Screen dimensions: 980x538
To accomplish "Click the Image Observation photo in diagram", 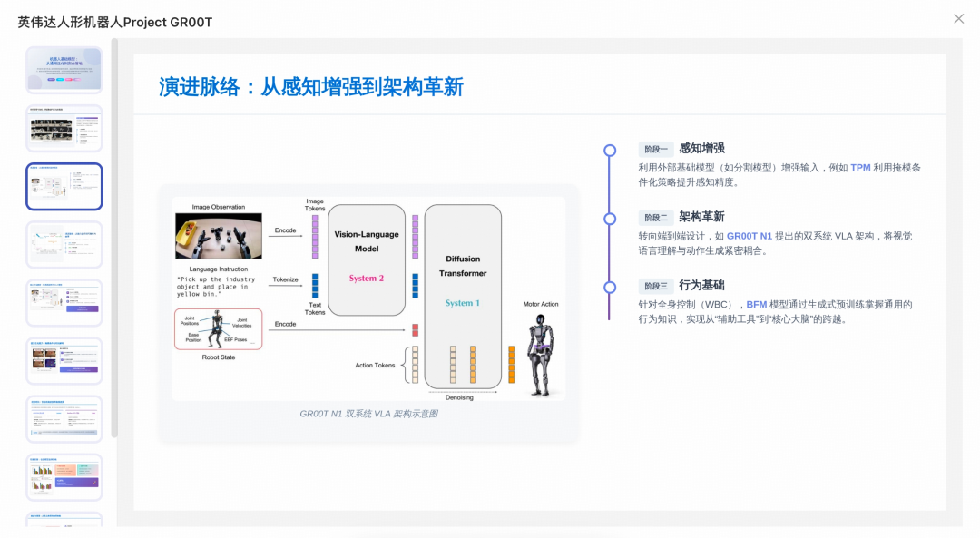I will pyautogui.click(x=218, y=236).
